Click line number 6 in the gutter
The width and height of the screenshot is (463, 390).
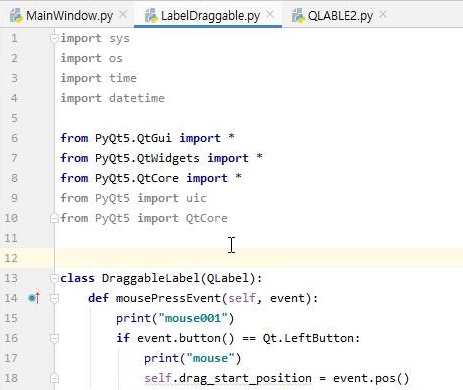pos(14,138)
